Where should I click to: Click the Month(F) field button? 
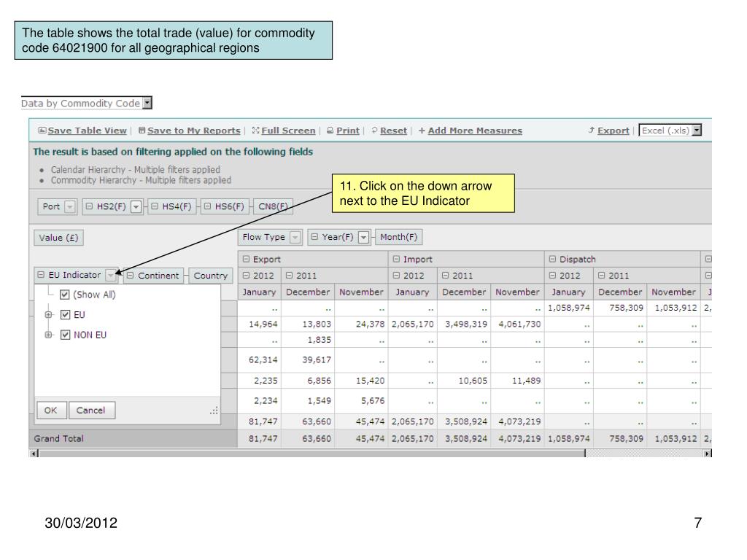click(399, 237)
